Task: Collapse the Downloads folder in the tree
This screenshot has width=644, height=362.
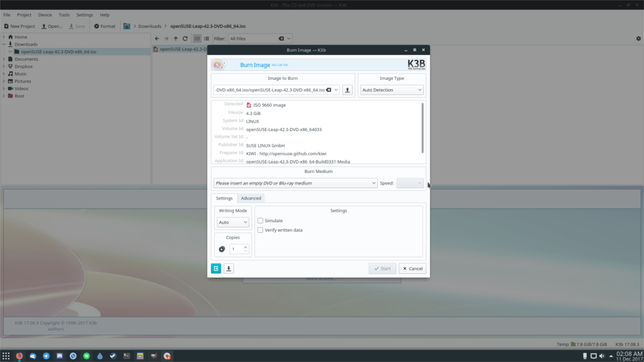Action: 4,45
